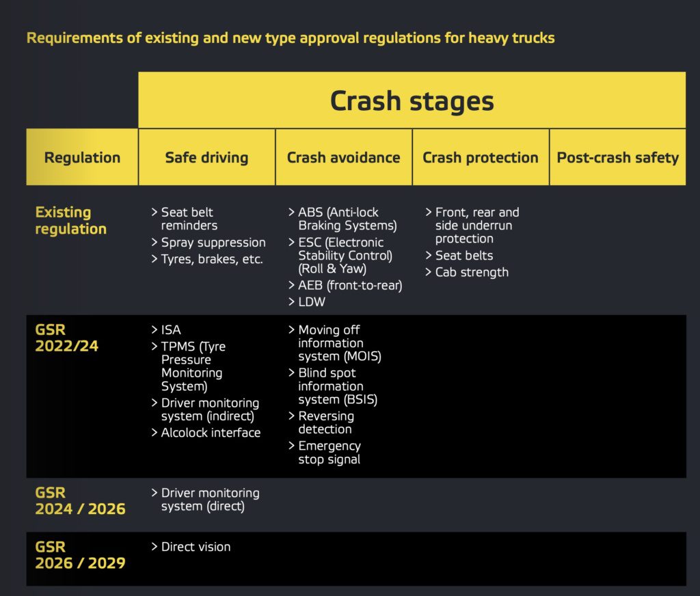
Task: Click the "Crash protection" column header
Action: pyautogui.click(x=480, y=158)
